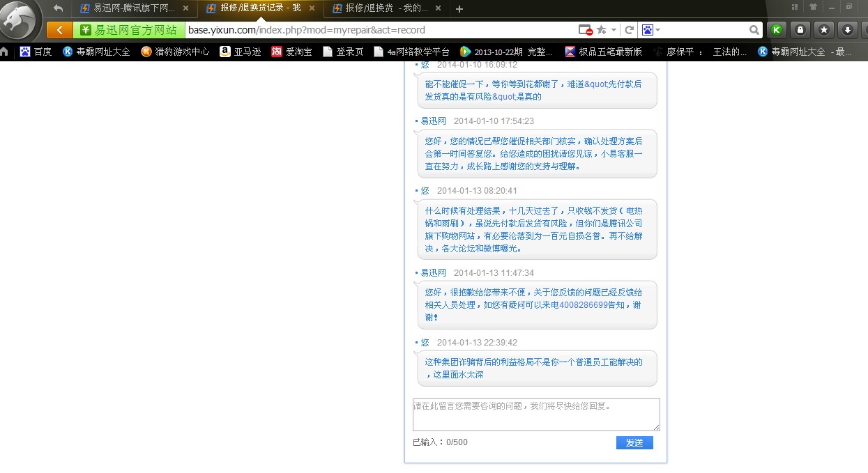
Task: Open the skin changer shirt icon
Action: pyautogui.click(x=813, y=7)
